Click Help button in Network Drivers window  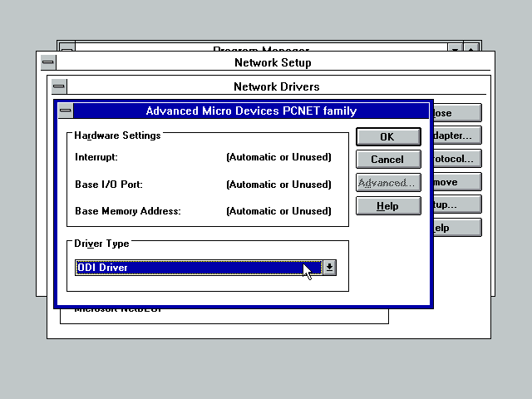point(457,228)
